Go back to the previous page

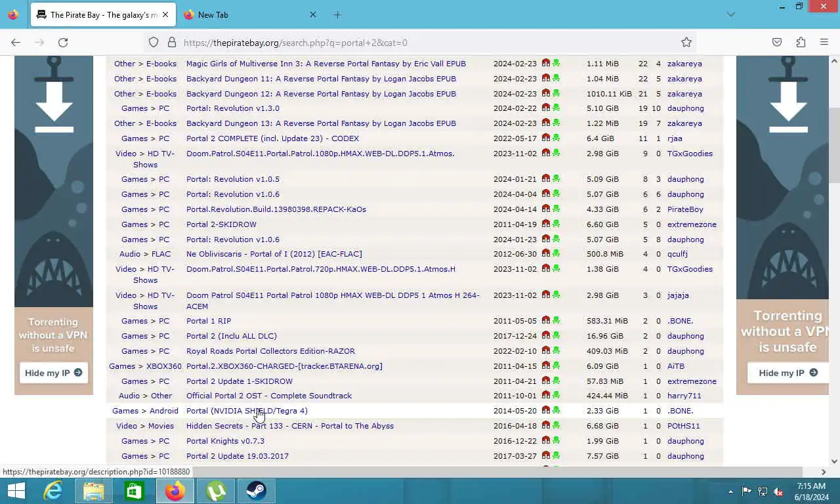coord(16,42)
